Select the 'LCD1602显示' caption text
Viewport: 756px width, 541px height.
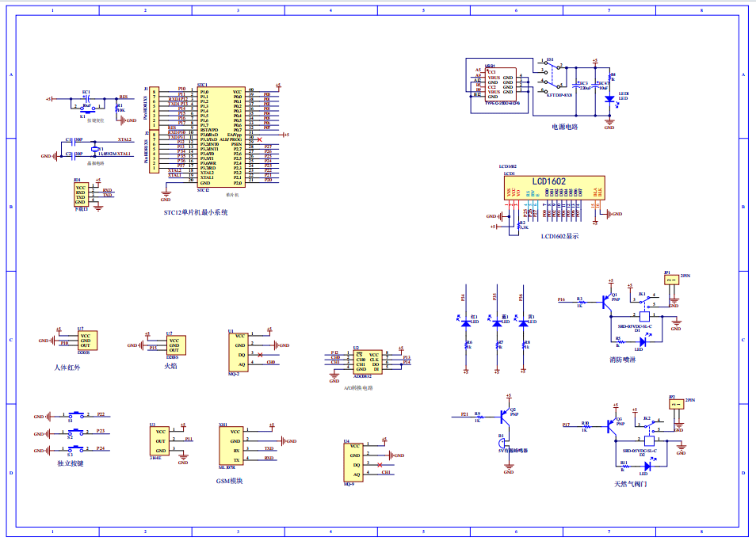coord(559,236)
